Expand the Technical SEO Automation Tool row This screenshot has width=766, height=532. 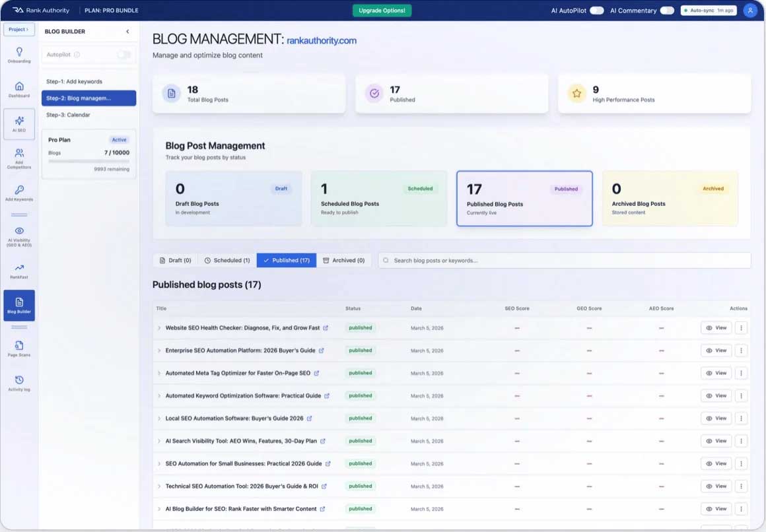coord(158,486)
